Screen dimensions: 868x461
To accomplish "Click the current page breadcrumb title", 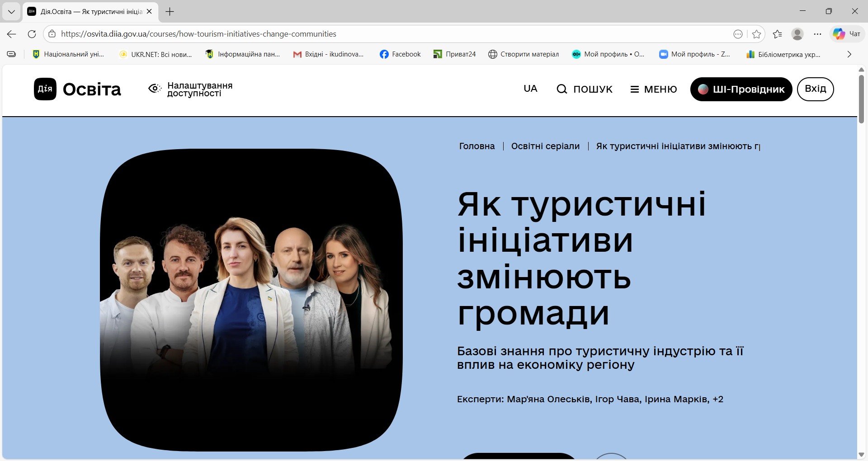I will click(x=678, y=146).
